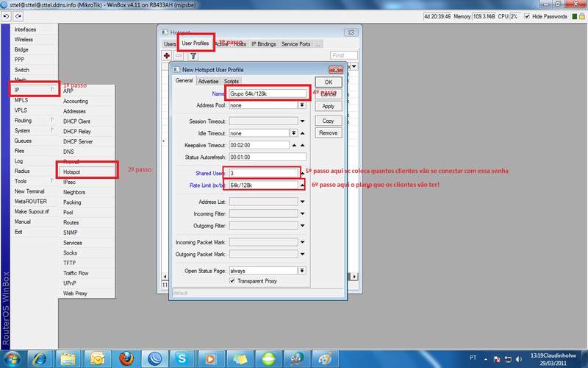Switch to the IP Bindings tab
This screenshot has height=368, width=588.
pyautogui.click(x=264, y=44)
